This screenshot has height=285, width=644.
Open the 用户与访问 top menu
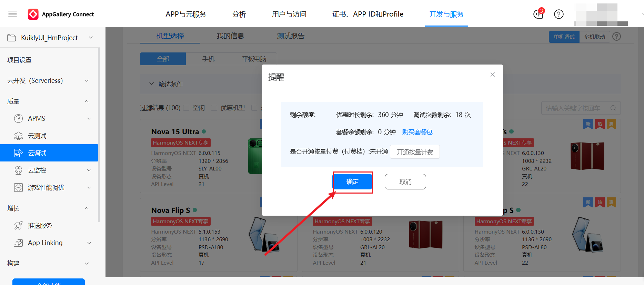tap(289, 14)
